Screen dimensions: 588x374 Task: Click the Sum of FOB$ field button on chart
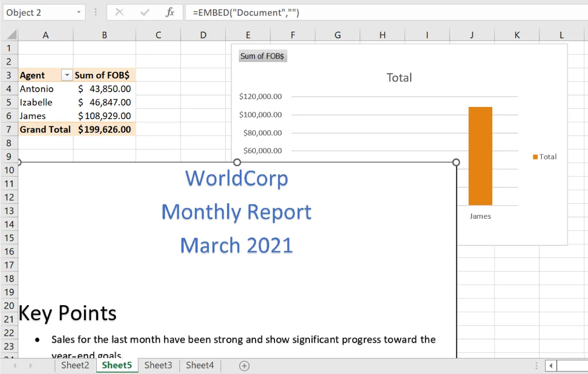[x=263, y=56]
